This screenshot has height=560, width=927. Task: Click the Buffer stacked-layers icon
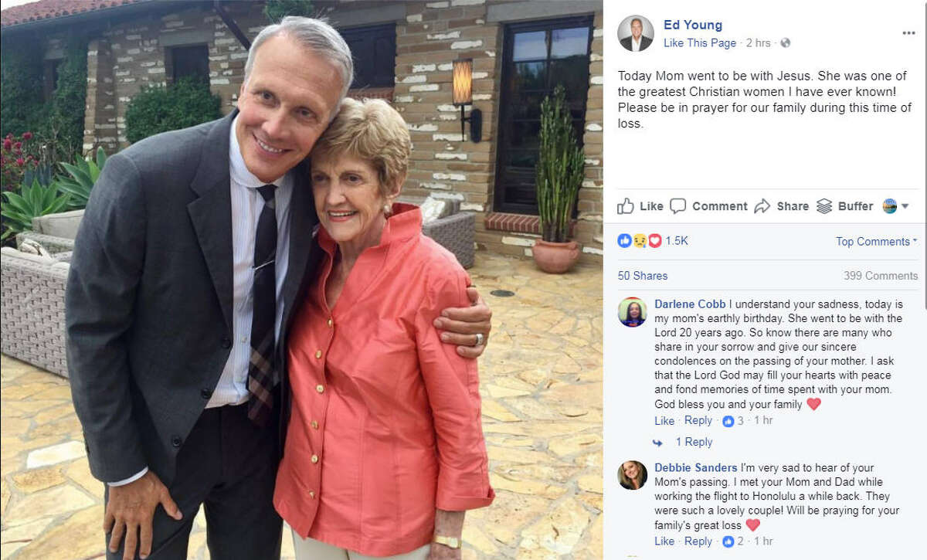[826, 206]
